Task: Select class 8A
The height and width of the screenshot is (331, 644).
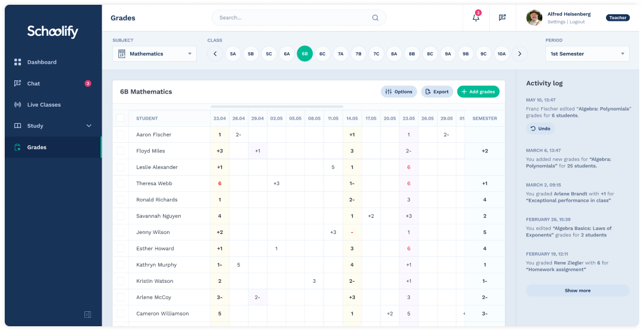Action: click(x=394, y=54)
